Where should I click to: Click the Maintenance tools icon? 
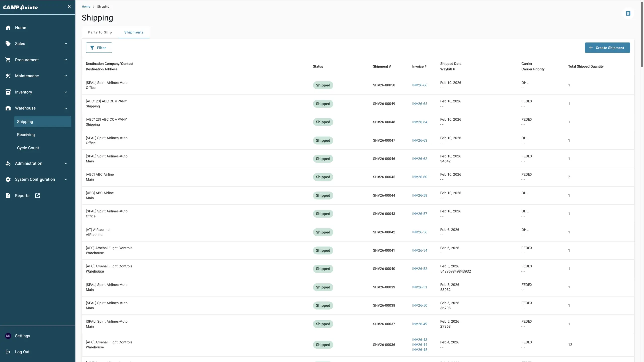click(8, 76)
